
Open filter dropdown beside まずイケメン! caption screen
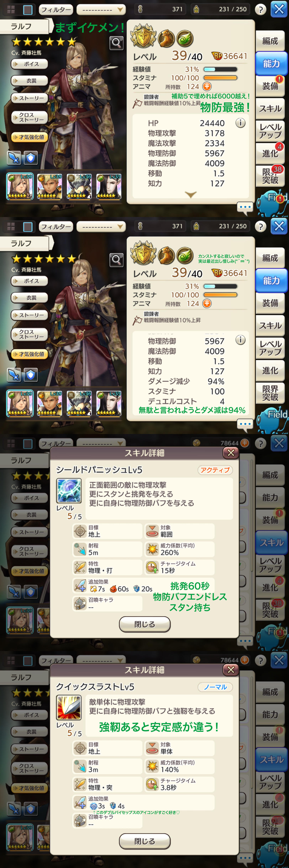(x=101, y=10)
